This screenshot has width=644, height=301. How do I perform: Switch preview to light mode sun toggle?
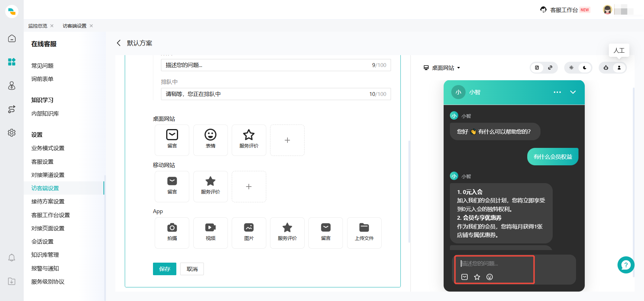pyautogui.click(x=571, y=68)
